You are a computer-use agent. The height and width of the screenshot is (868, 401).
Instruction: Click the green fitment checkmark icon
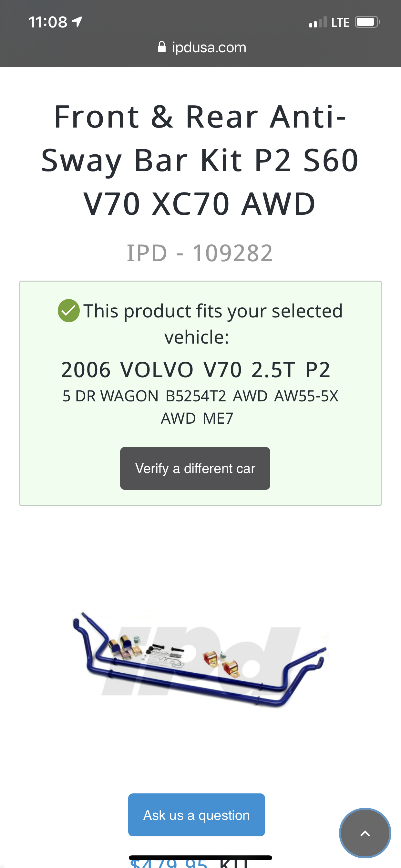pyautogui.click(x=69, y=310)
